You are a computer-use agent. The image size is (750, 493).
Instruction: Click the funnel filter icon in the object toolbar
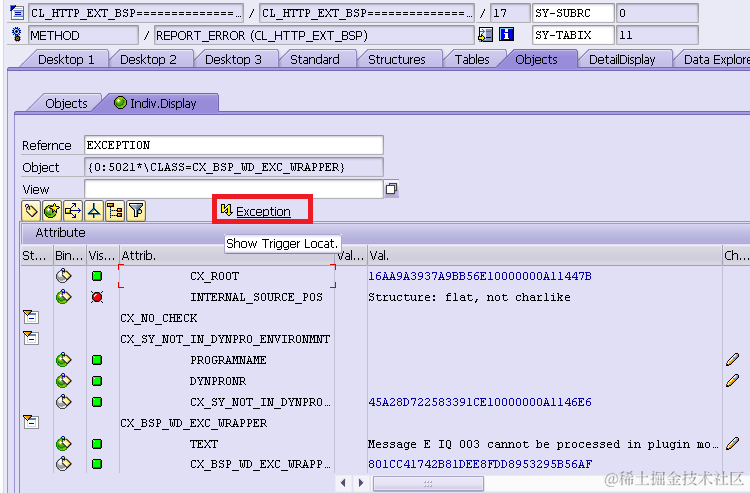136,210
